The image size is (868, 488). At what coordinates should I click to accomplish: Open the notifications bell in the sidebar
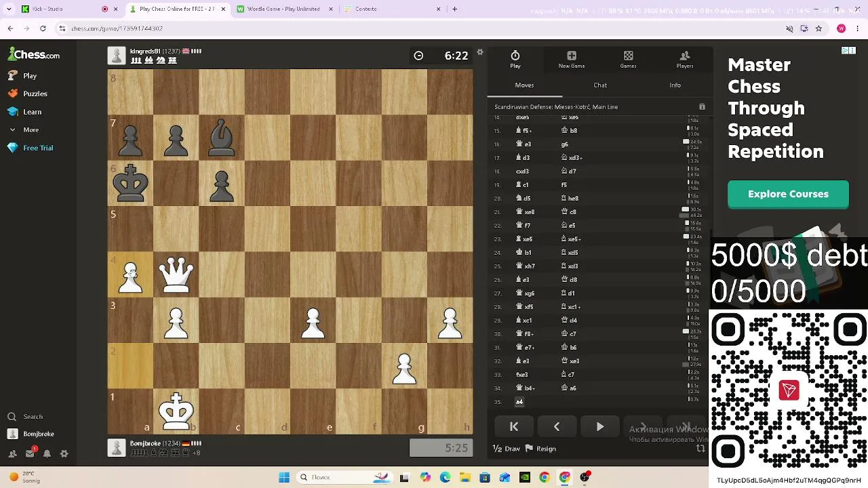pyautogui.click(x=47, y=453)
